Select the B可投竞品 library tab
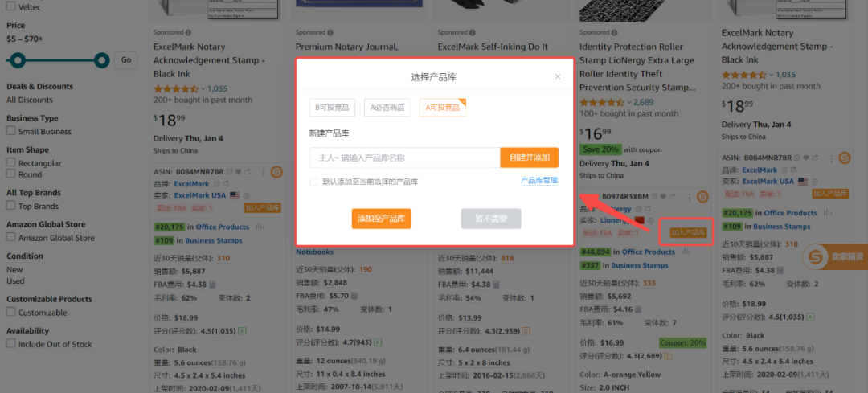868x393 pixels. 332,108
